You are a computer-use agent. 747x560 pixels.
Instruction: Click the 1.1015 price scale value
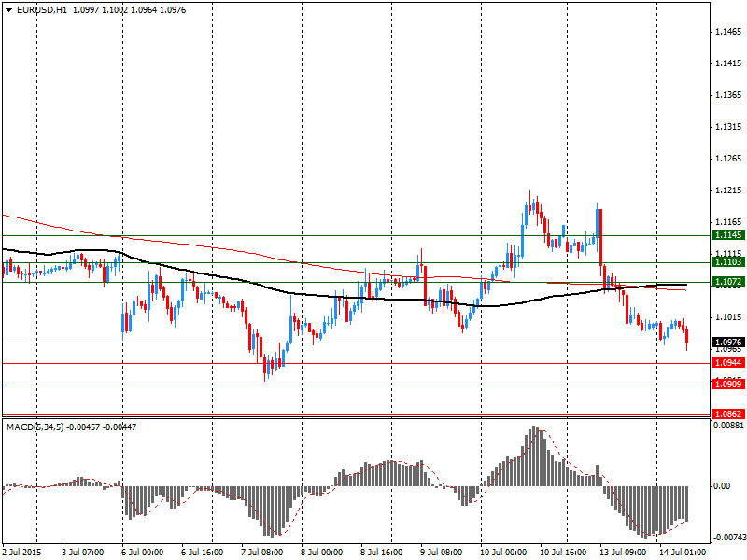pyautogui.click(x=728, y=317)
